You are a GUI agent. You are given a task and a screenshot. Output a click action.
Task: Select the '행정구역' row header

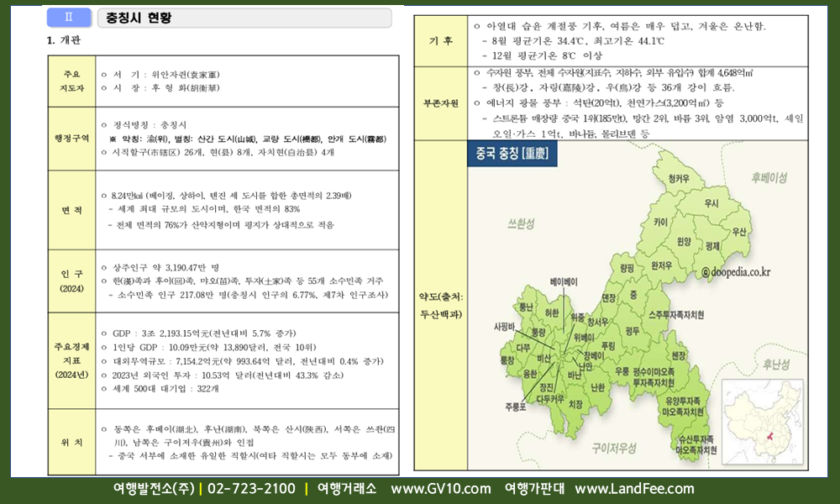coord(70,138)
